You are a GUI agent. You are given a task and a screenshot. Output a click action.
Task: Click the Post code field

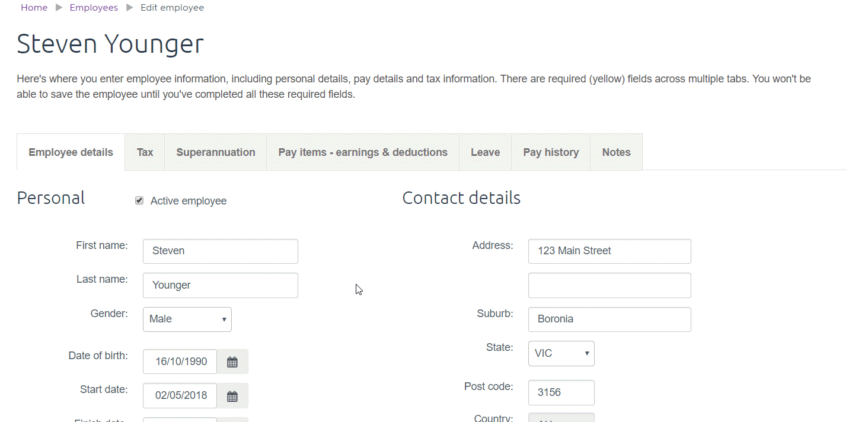click(x=561, y=392)
